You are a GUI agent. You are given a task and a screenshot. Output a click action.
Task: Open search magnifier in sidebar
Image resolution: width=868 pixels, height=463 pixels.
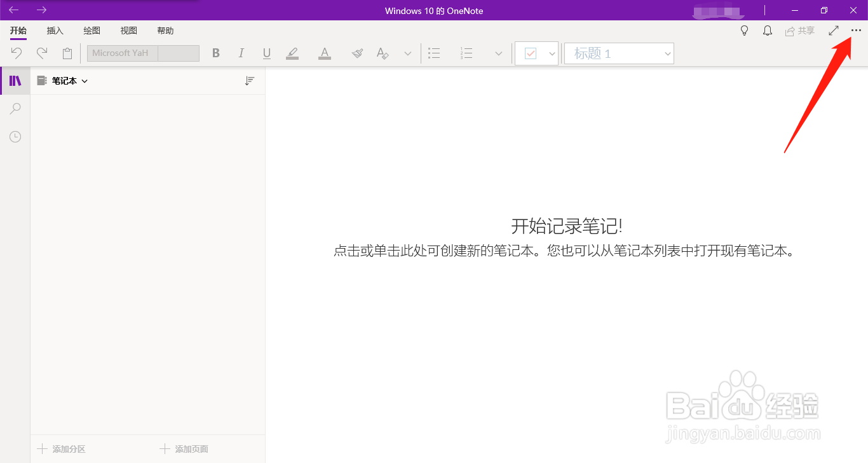click(x=15, y=109)
